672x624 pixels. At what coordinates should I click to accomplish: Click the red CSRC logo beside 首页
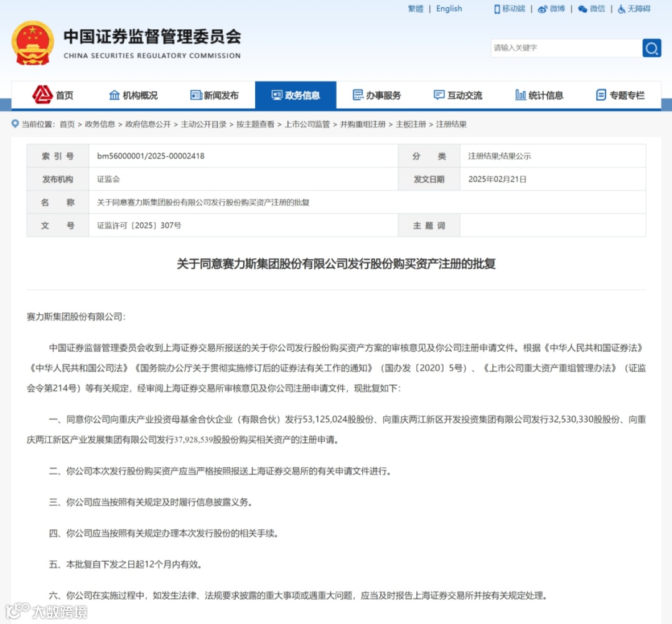43,95
